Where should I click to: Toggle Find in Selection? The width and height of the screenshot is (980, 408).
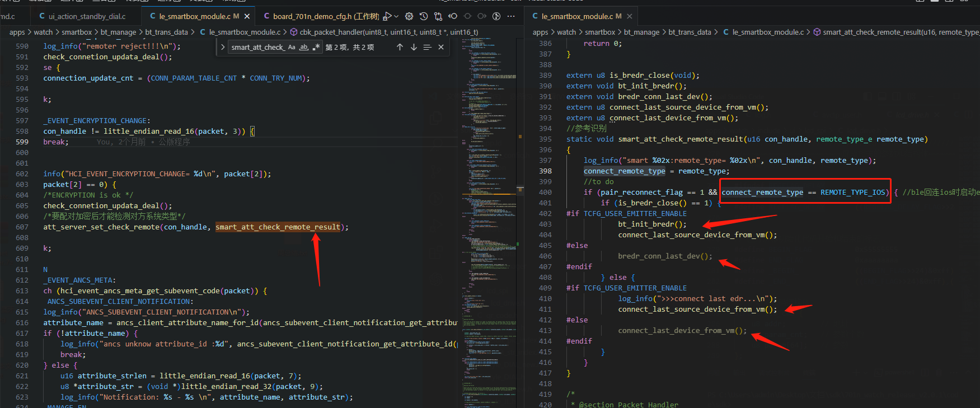click(x=428, y=47)
